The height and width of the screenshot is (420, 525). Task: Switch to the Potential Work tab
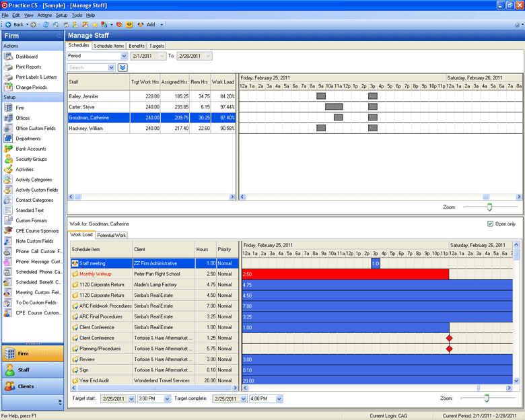tap(112, 235)
